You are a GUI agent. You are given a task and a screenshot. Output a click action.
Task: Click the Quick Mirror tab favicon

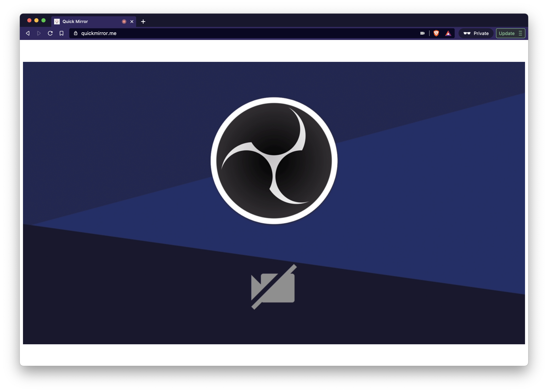(x=57, y=22)
